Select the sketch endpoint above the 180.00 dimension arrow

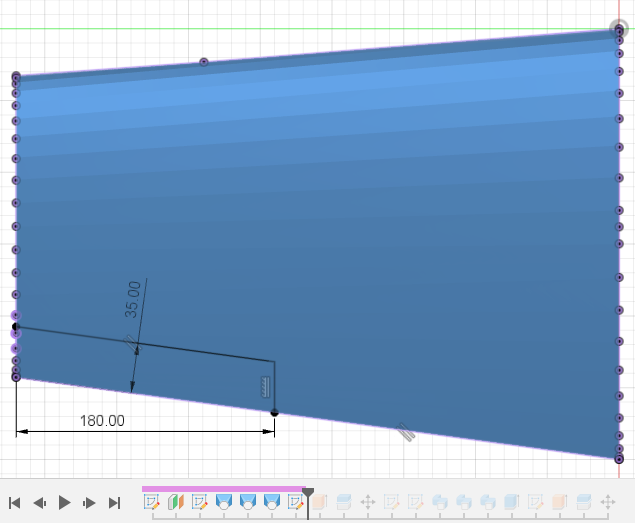point(275,412)
